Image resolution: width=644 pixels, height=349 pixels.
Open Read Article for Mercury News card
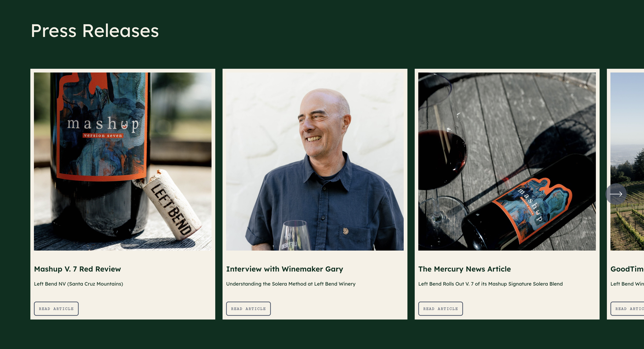click(440, 309)
